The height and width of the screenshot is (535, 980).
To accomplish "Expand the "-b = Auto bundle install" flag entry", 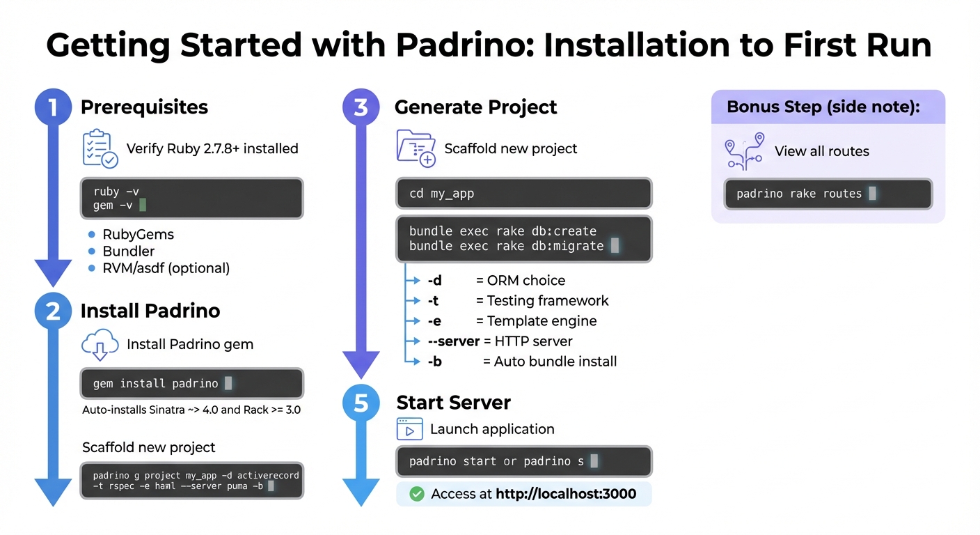I will 522,362.
